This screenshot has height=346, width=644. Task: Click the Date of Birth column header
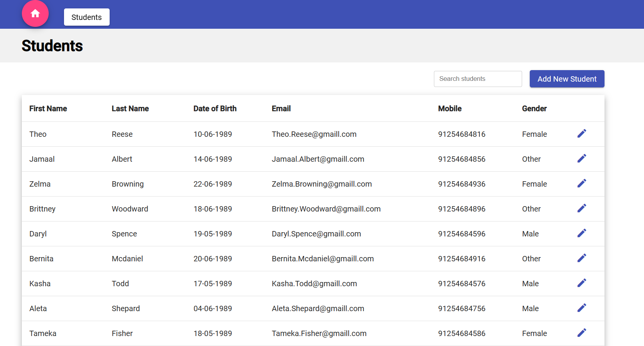(x=215, y=108)
